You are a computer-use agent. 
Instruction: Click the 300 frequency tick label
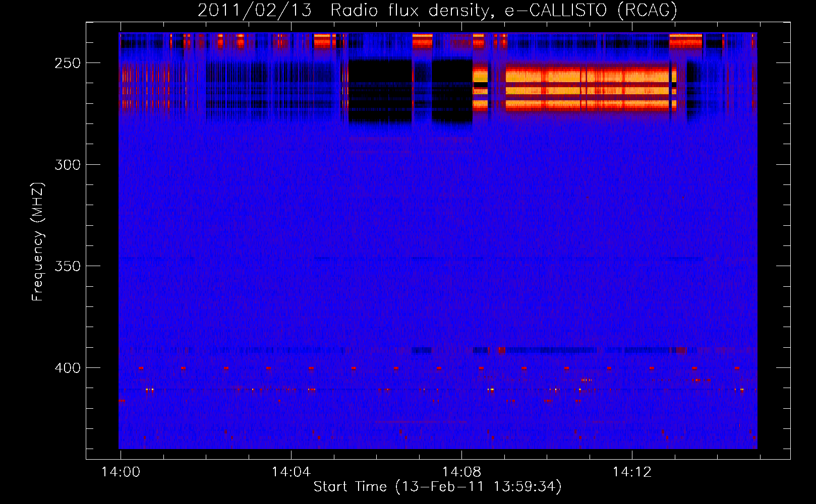68,165
